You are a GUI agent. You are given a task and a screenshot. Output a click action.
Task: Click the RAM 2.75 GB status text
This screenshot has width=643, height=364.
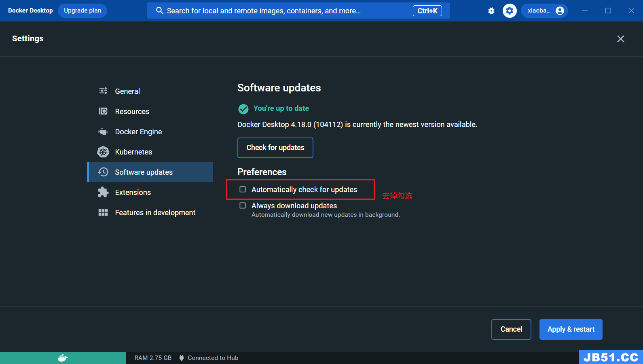[153, 358]
